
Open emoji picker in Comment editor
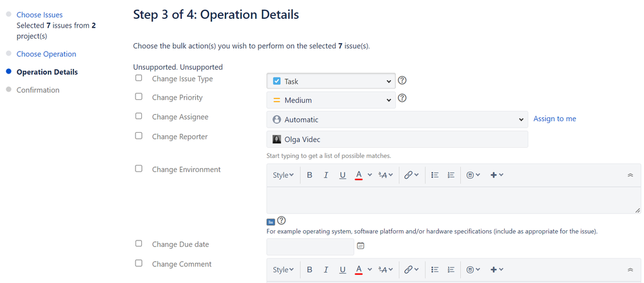(474, 269)
